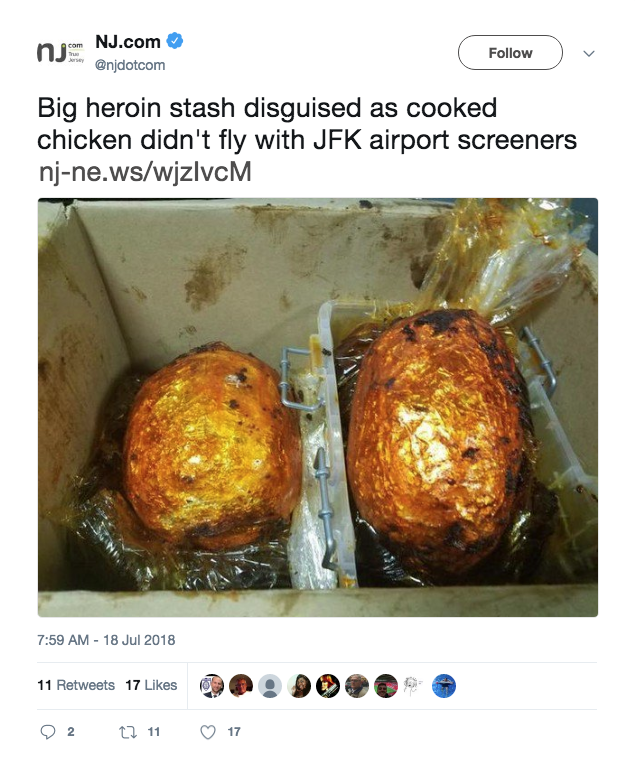Click the retweet arrows icon
Screen dimensions: 635x761
[x=128, y=731]
